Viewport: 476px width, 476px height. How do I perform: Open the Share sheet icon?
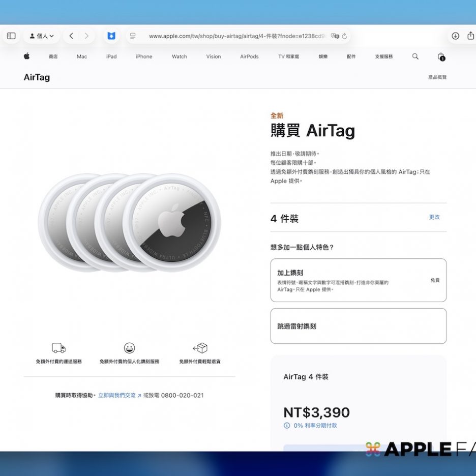pyautogui.click(x=470, y=36)
